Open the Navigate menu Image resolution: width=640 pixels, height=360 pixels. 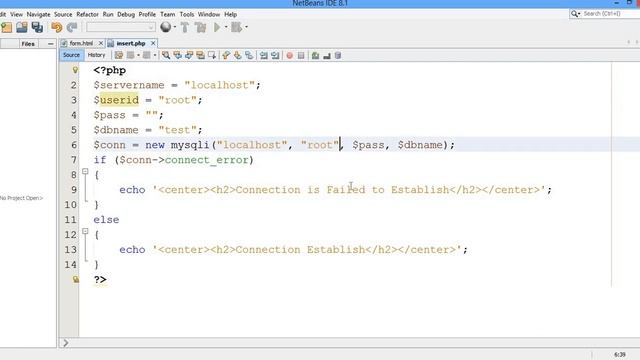pos(38,14)
